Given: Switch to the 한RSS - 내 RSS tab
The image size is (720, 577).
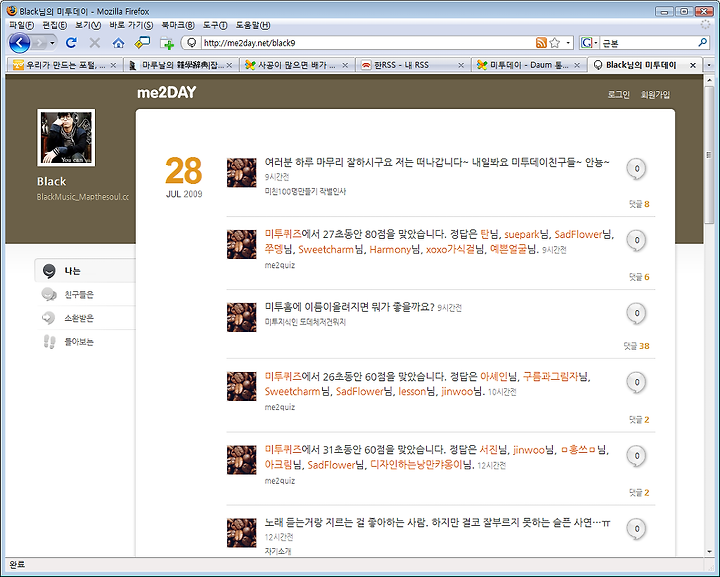Looking at the screenshot, I should point(413,65).
